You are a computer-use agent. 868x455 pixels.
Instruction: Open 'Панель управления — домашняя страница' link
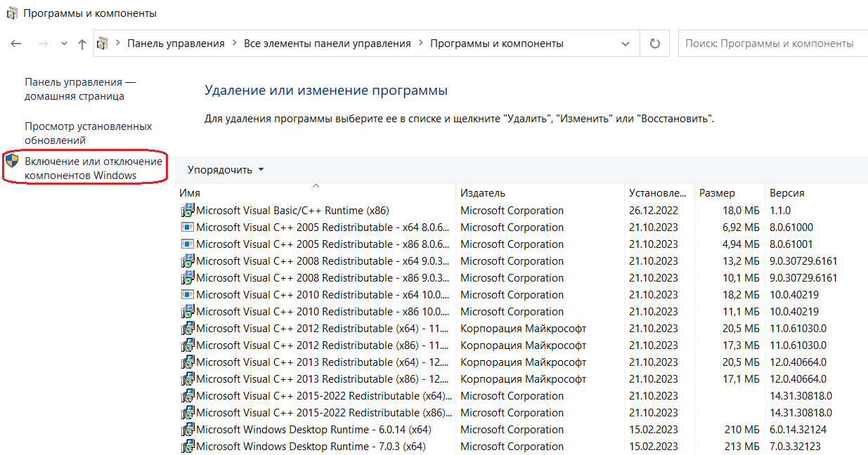click(x=80, y=89)
